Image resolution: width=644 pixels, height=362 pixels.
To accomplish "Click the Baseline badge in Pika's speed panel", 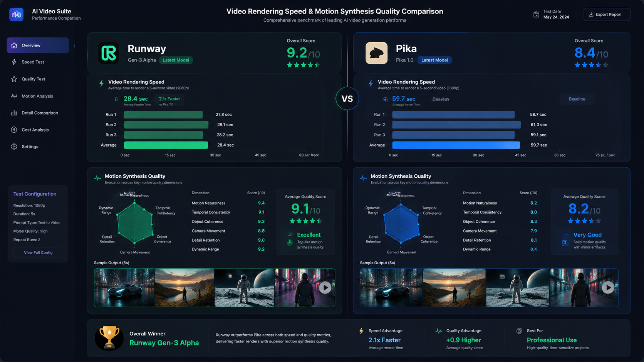I will coord(577,99).
